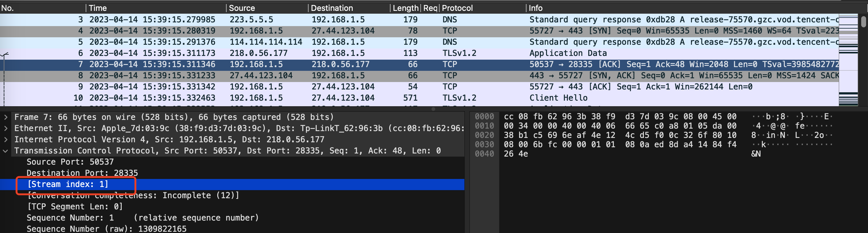Image resolution: width=868 pixels, height=233 pixels.
Task: Expand the Ethernet II node
Action: pos(6,128)
